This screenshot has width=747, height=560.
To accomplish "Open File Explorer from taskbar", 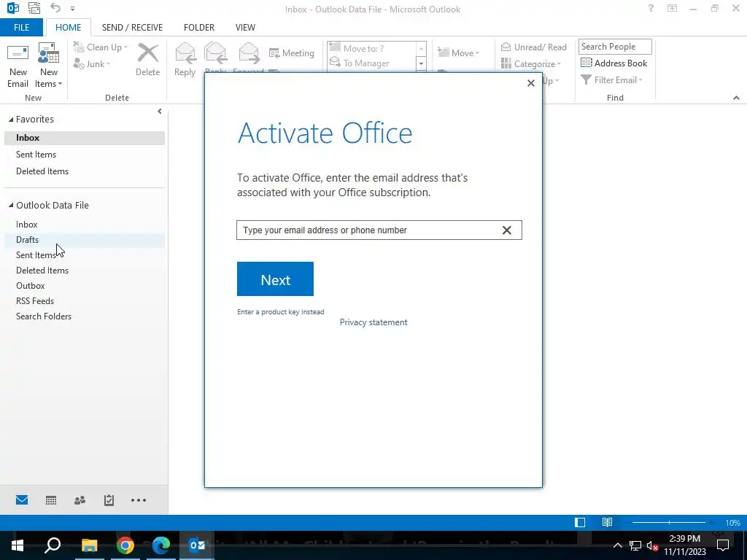I will tap(89, 545).
